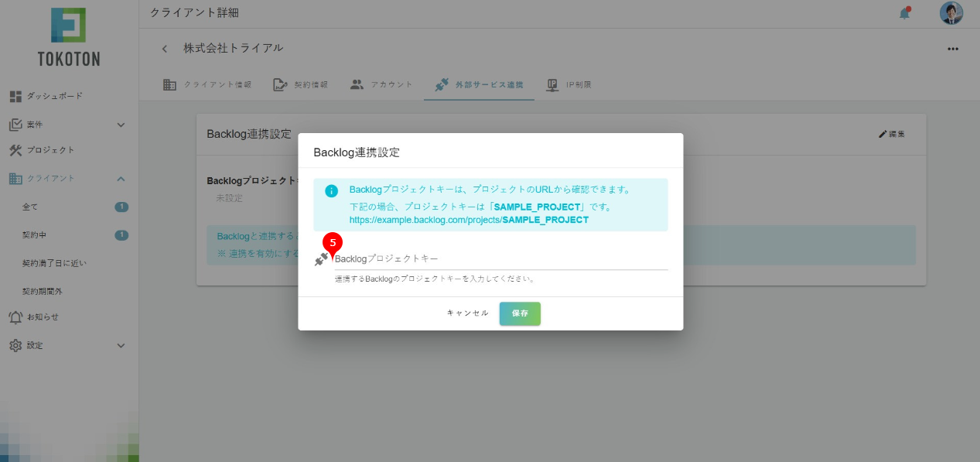Click the プロジェクト tools icon

click(15, 150)
